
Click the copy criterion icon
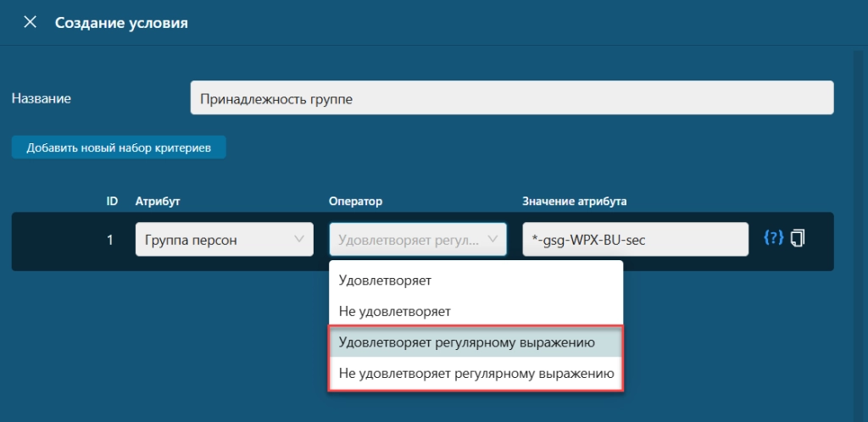(797, 239)
